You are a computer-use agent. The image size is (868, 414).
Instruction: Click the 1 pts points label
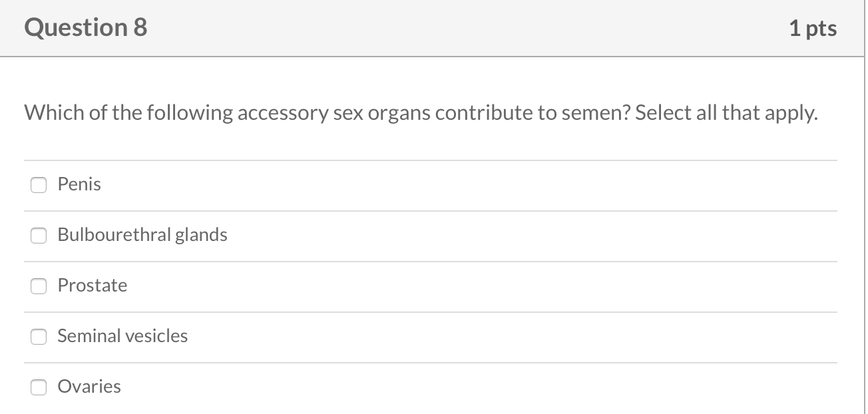click(x=813, y=29)
